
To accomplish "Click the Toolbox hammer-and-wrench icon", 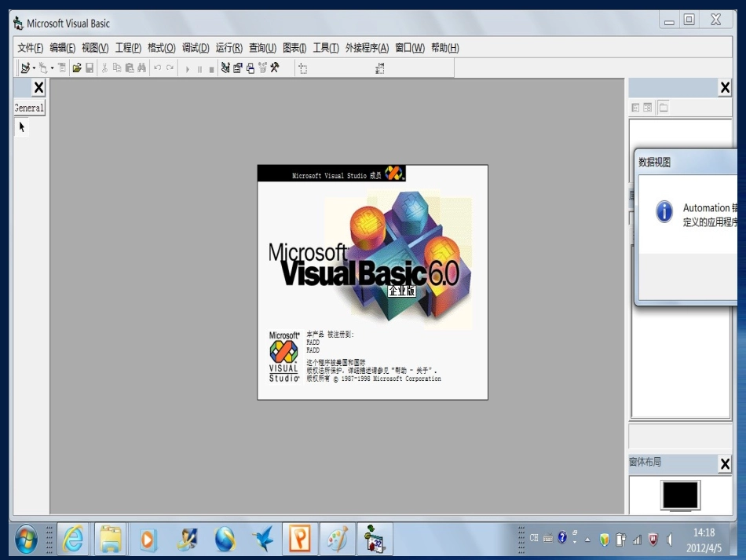I will pyautogui.click(x=275, y=68).
